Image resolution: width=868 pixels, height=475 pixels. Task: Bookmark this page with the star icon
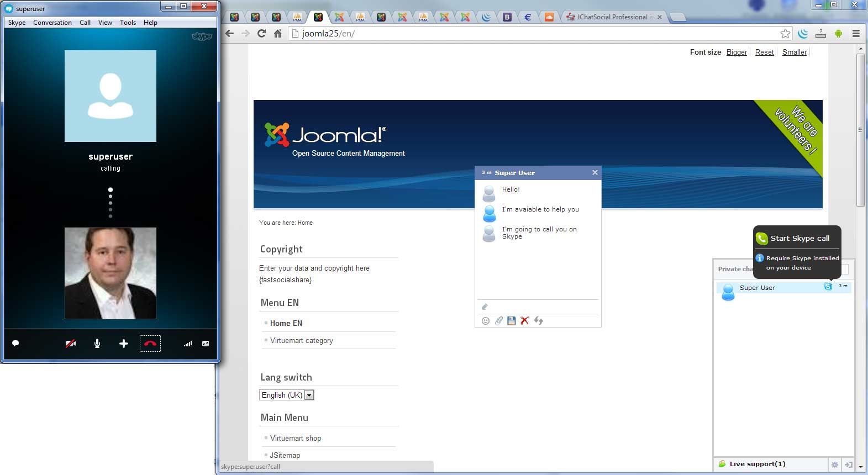pyautogui.click(x=785, y=34)
